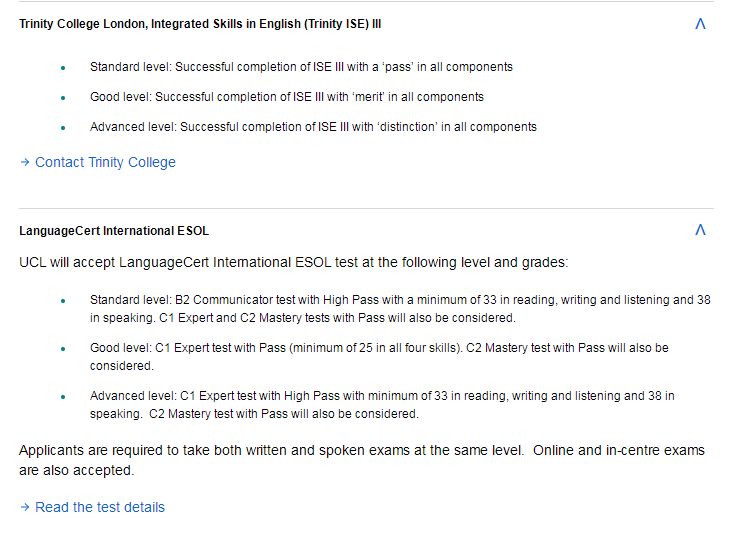Viewport: 741px width, 552px height.
Task: Collapse the Trinity ISE III section chevron
Action: click(x=700, y=24)
